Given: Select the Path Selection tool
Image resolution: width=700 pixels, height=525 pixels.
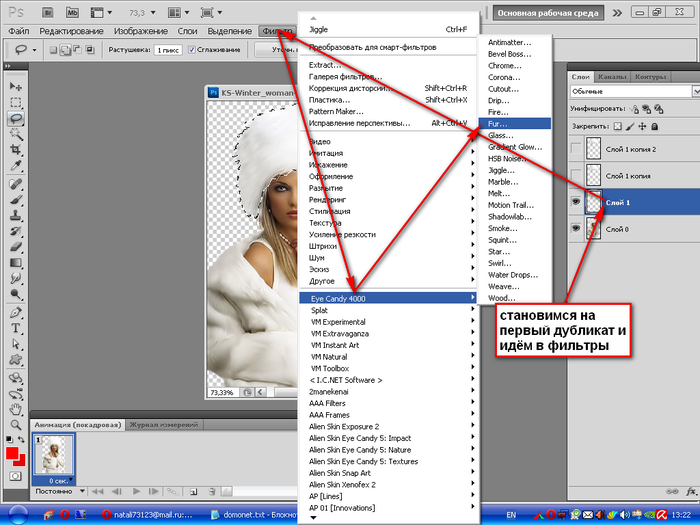Looking at the screenshot, I should click(x=16, y=344).
